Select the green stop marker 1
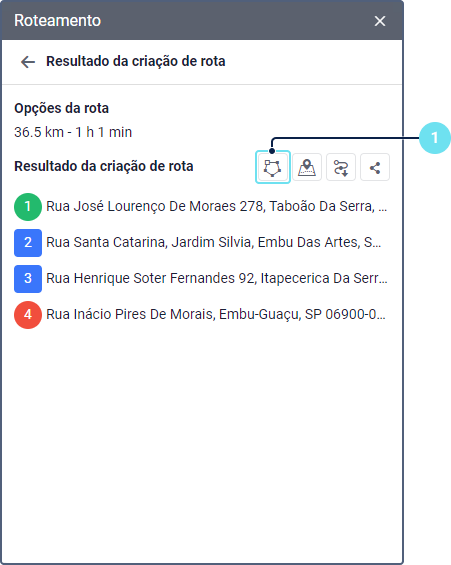This screenshot has height=565, width=451. click(x=28, y=206)
